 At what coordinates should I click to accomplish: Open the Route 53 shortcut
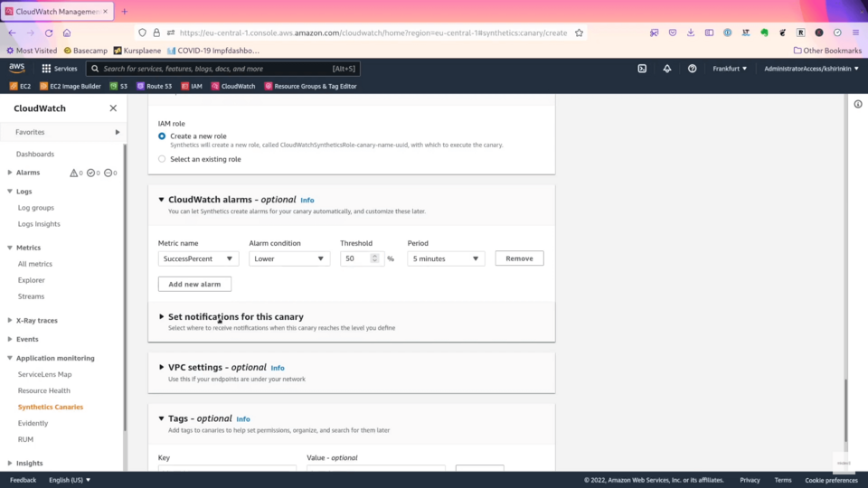154,87
